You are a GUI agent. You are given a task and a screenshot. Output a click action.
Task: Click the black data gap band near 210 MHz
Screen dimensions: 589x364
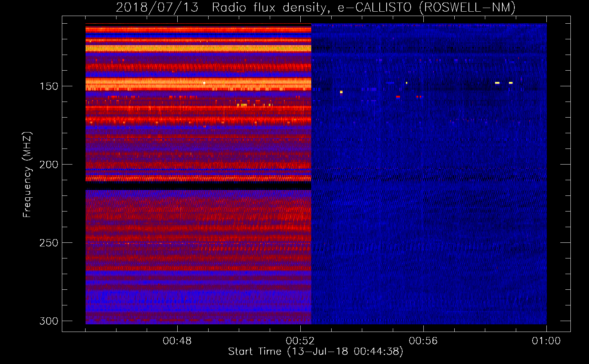point(198,185)
